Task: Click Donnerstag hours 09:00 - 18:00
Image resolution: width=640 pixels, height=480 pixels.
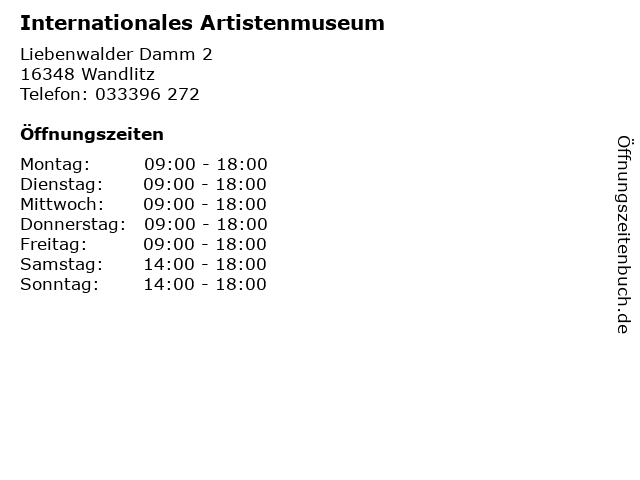Action: click(x=206, y=224)
